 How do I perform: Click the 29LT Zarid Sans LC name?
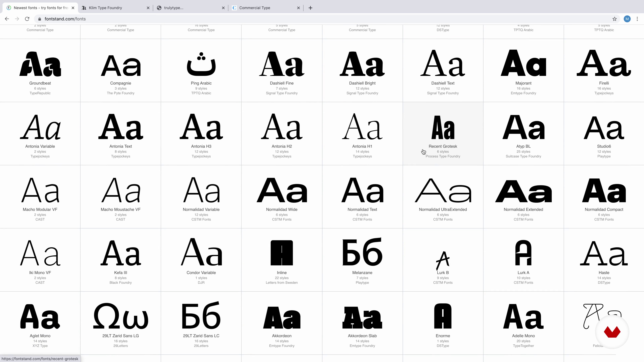[201, 336]
